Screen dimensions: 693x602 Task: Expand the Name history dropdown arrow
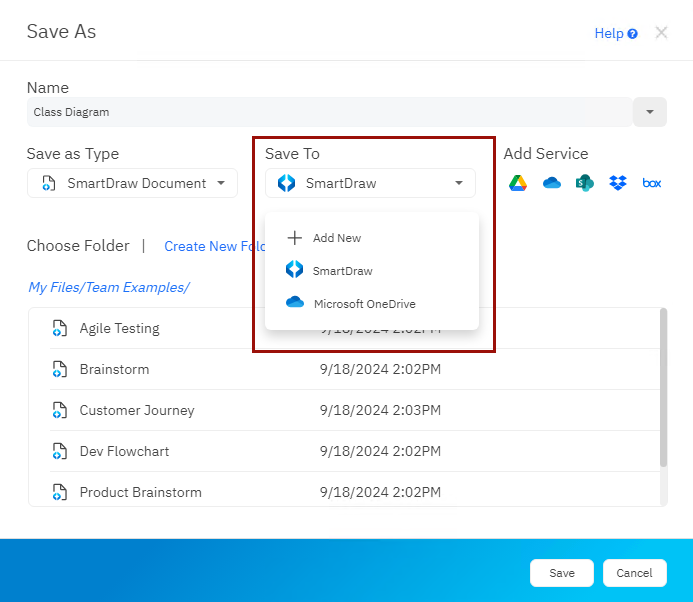(650, 112)
